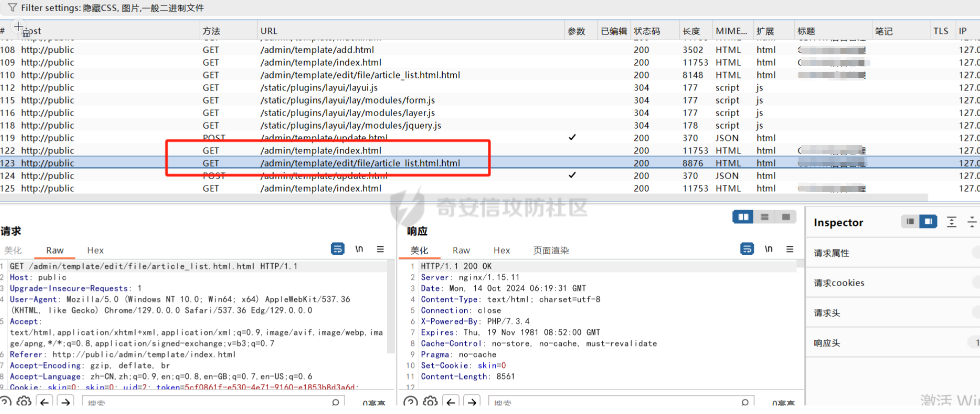Click the Referer header line in request
Screen dimensions: 980x414
coord(123,354)
